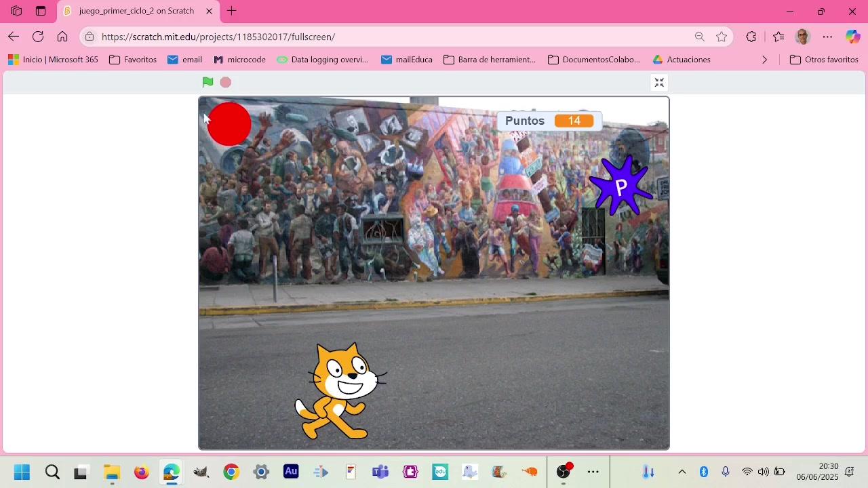The image size is (868, 488).
Task: Open a new browser tab
Action: [232, 11]
